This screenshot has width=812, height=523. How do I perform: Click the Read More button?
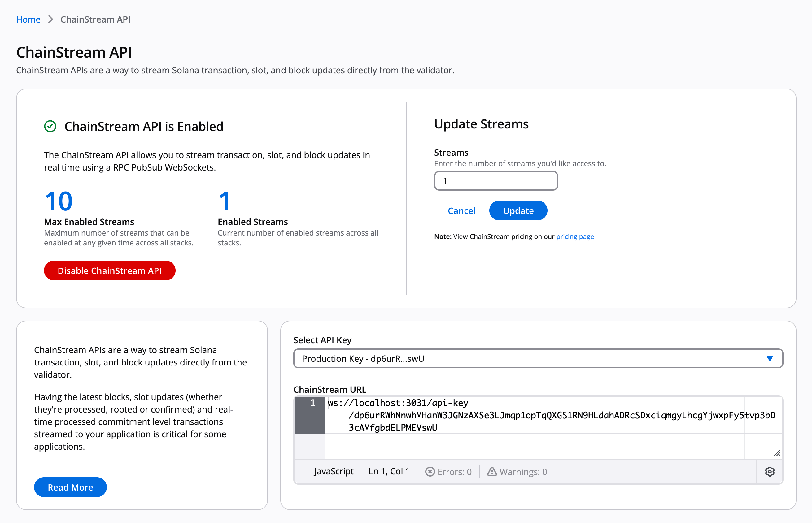[x=70, y=487]
